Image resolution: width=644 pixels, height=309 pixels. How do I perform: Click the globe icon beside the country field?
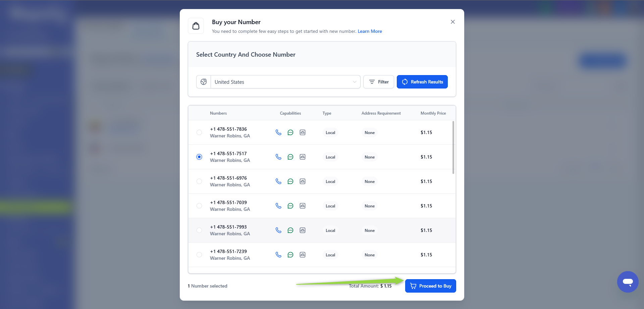(x=204, y=82)
